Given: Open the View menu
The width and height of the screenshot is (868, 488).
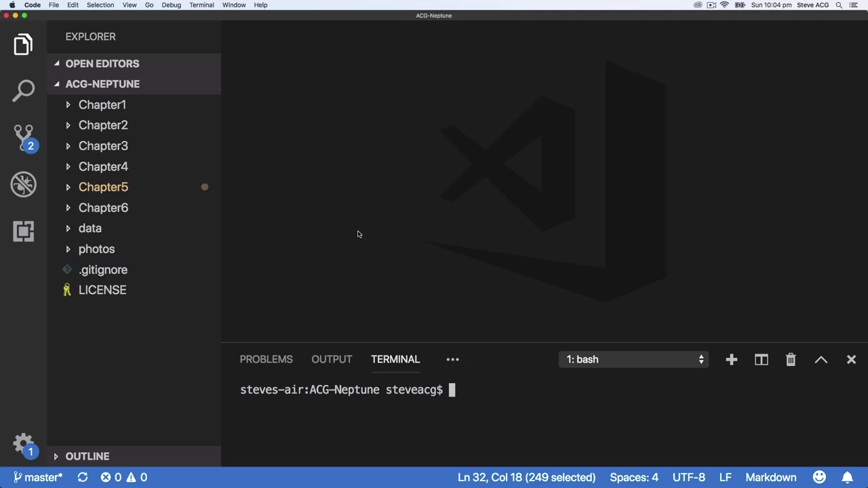Looking at the screenshot, I should [129, 5].
